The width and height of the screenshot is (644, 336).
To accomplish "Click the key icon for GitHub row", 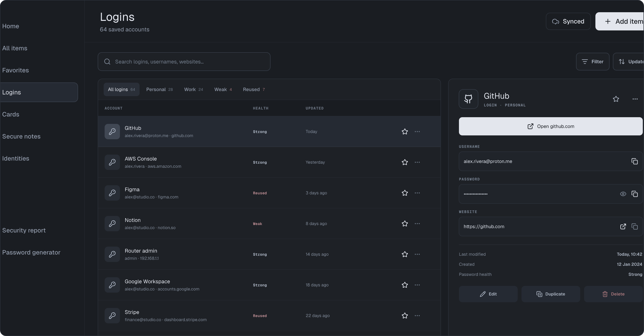I will point(112,131).
